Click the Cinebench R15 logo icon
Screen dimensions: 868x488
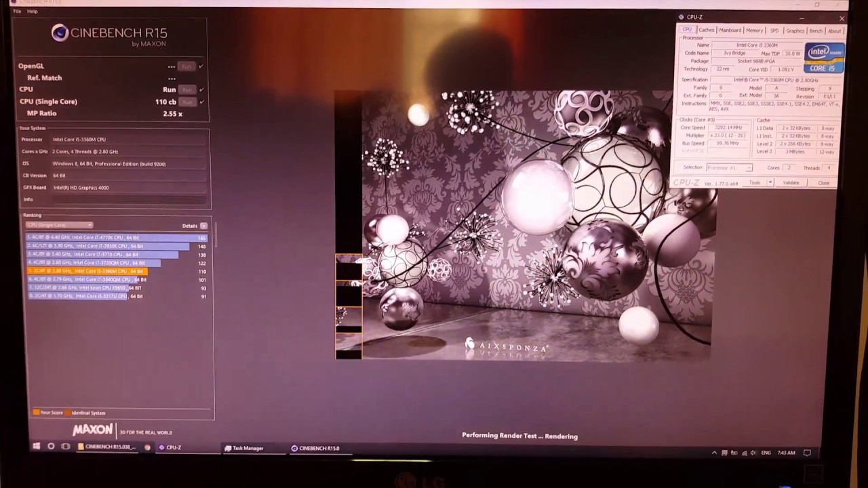60,33
